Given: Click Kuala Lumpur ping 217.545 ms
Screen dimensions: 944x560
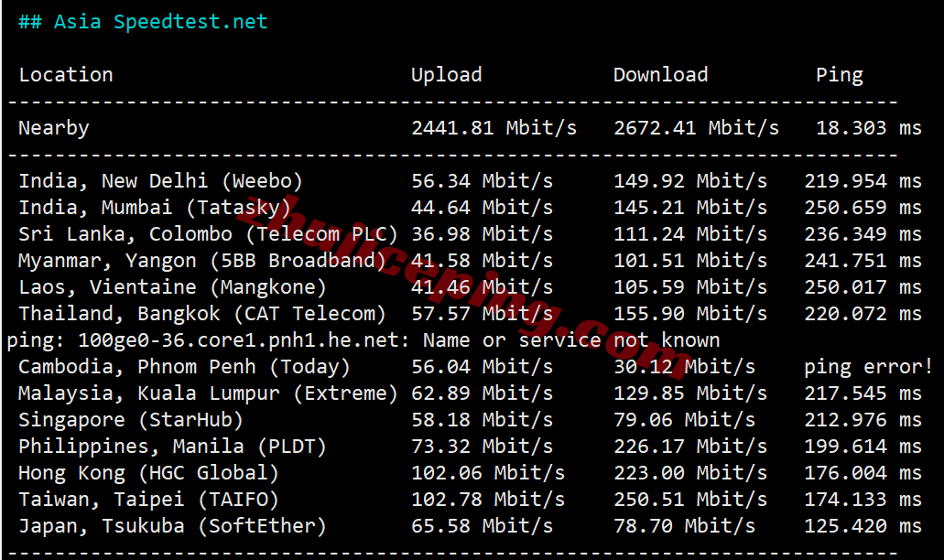Looking at the screenshot, I should [863, 393].
